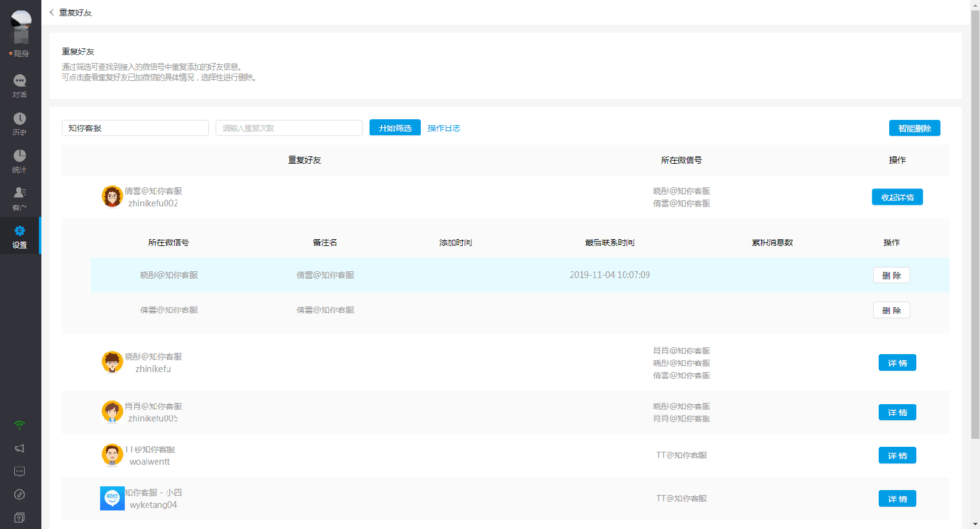Focus the 请输入重复次数 input field
The image size is (980, 529).
(289, 128)
